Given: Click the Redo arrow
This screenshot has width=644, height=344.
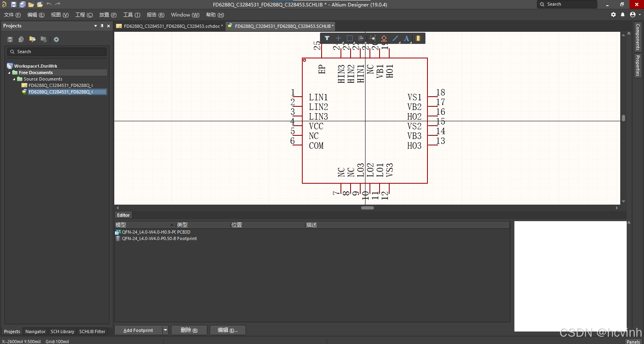Looking at the screenshot, I should [x=58, y=4].
